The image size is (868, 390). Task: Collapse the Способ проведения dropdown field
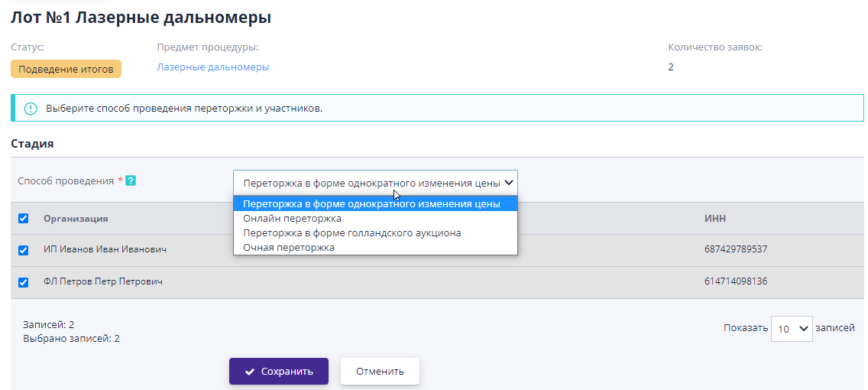[x=374, y=183]
